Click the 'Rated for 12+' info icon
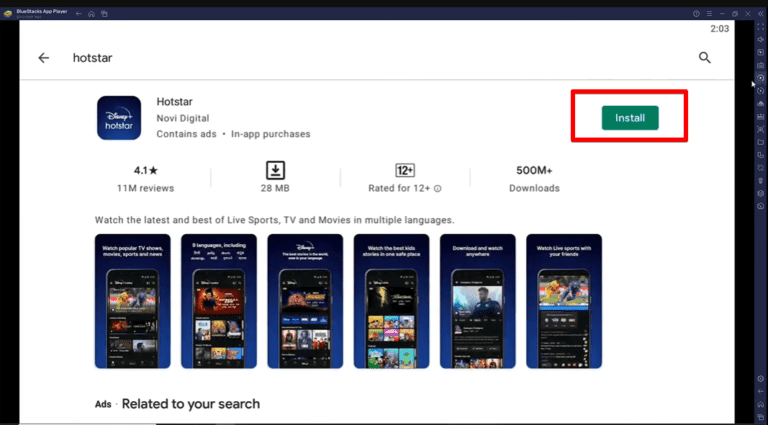Image resolution: width=768 pixels, height=425 pixels. pyautogui.click(x=437, y=189)
